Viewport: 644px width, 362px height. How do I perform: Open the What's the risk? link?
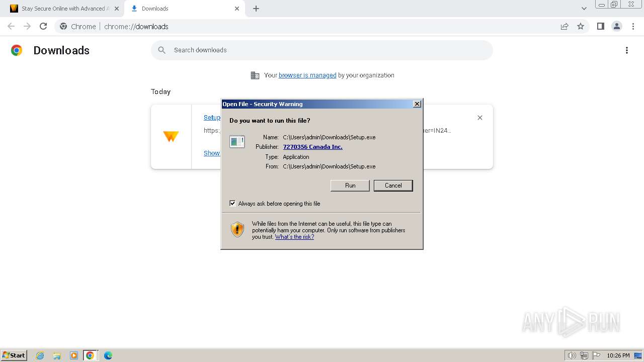click(294, 237)
